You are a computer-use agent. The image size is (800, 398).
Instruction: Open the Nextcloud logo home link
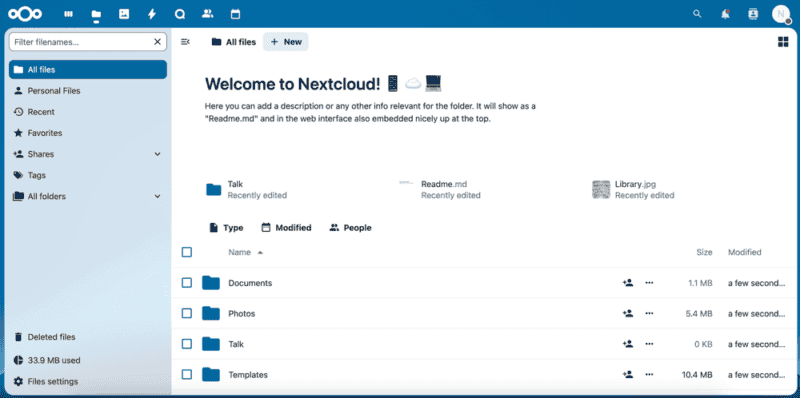point(24,14)
